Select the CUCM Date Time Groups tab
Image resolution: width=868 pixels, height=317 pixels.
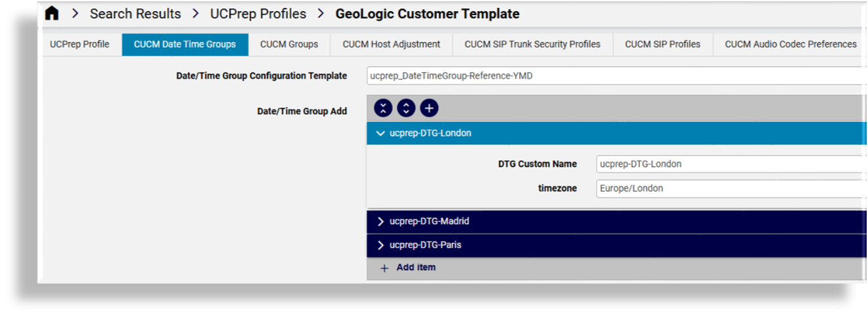click(185, 45)
